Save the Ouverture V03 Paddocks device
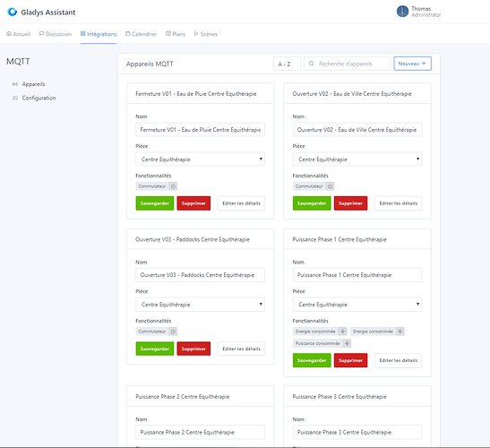 click(155, 349)
